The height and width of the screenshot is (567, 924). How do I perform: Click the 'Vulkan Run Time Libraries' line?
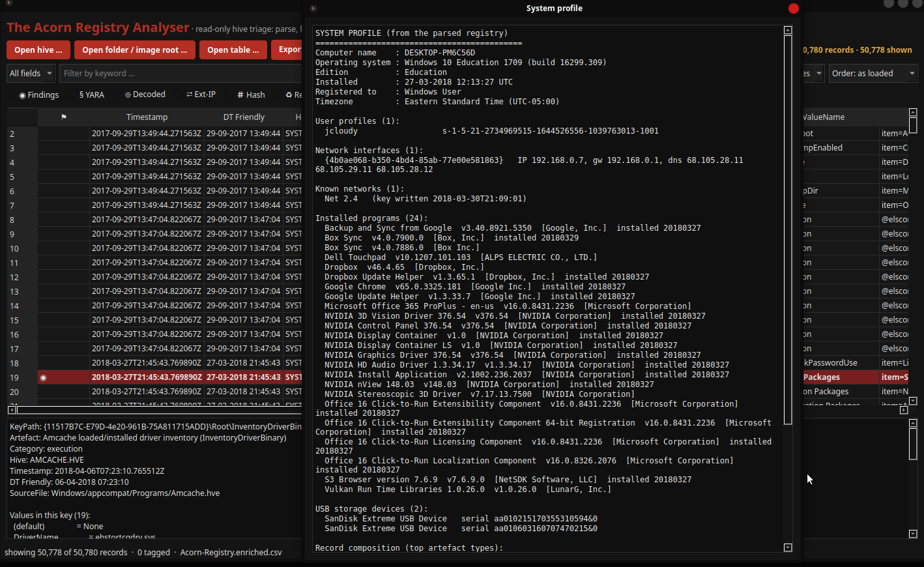click(468, 489)
